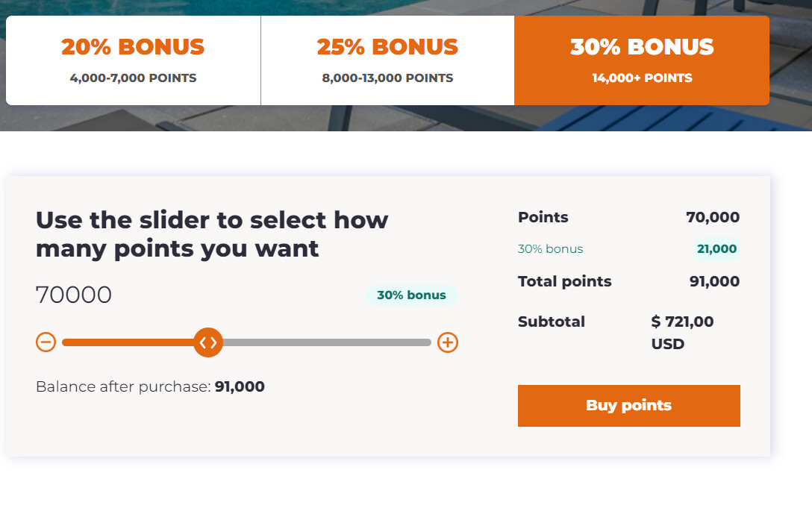Click the 8,000-13,000 POINTS subtitle text
Screen dimensions: 812x517
pos(387,78)
